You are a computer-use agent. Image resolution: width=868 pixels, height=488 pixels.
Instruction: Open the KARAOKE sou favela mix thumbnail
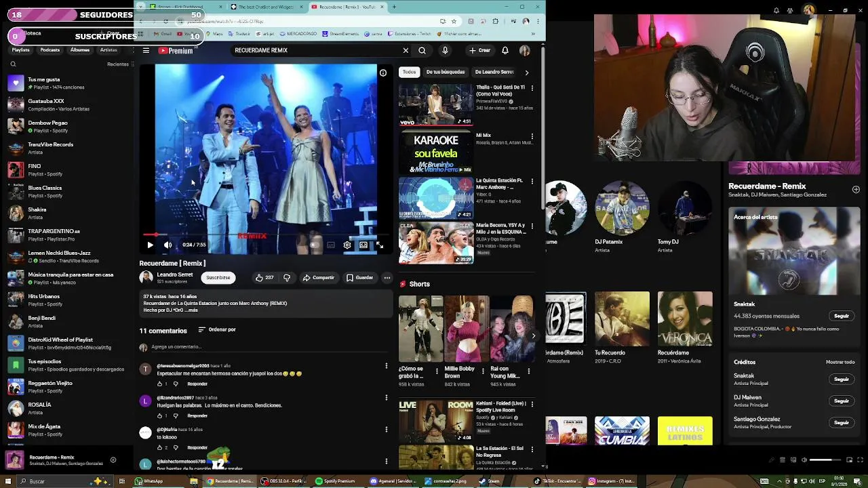tap(436, 152)
